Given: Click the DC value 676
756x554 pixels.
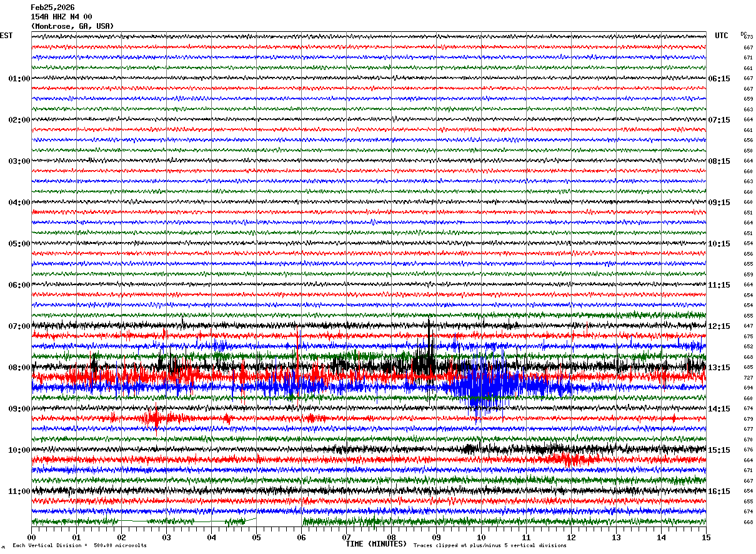Looking at the screenshot, I should [x=748, y=450].
